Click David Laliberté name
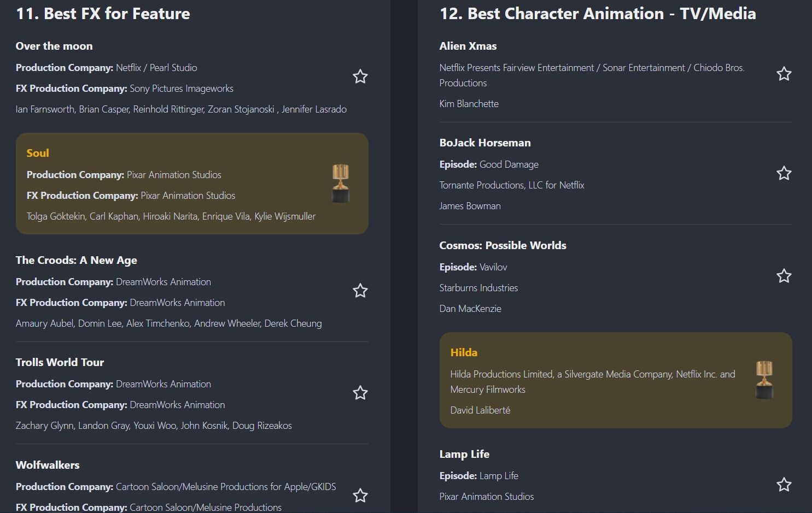The height and width of the screenshot is (513, 812). pos(480,410)
